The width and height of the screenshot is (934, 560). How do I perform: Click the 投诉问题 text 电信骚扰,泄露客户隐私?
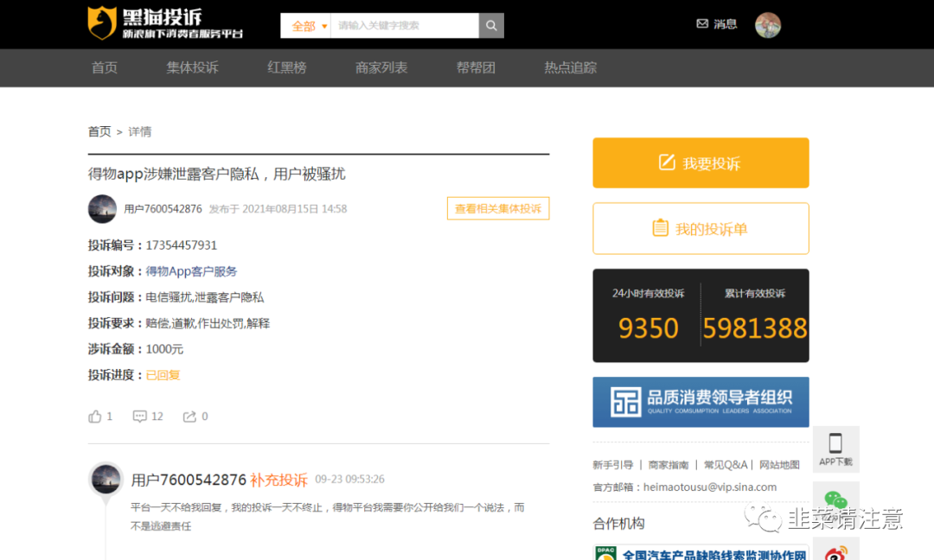[204, 297]
